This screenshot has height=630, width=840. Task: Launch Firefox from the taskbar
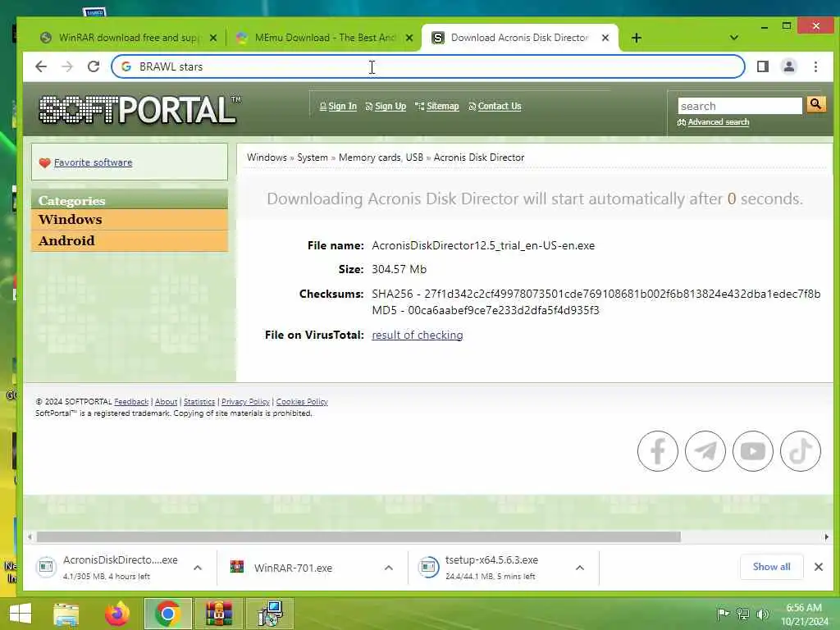pos(117,614)
